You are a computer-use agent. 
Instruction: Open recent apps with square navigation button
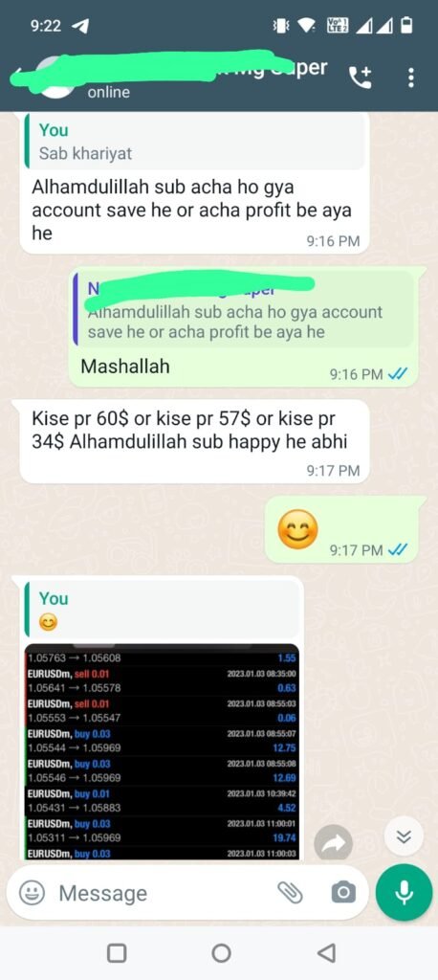pos(117,953)
